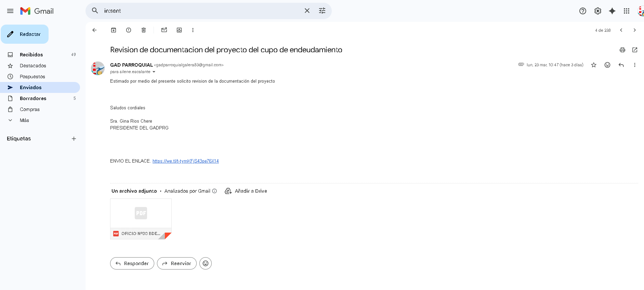Mark the email as unread

point(164,30)
